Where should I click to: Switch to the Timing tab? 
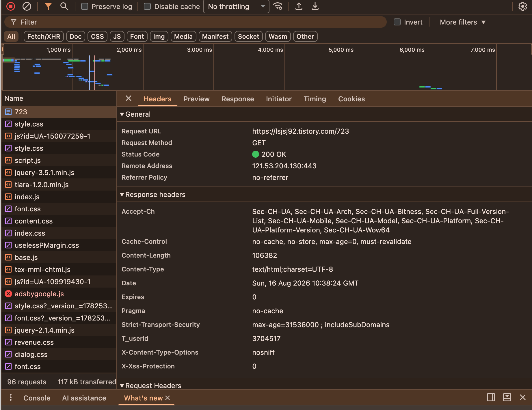tap(315, 99)
